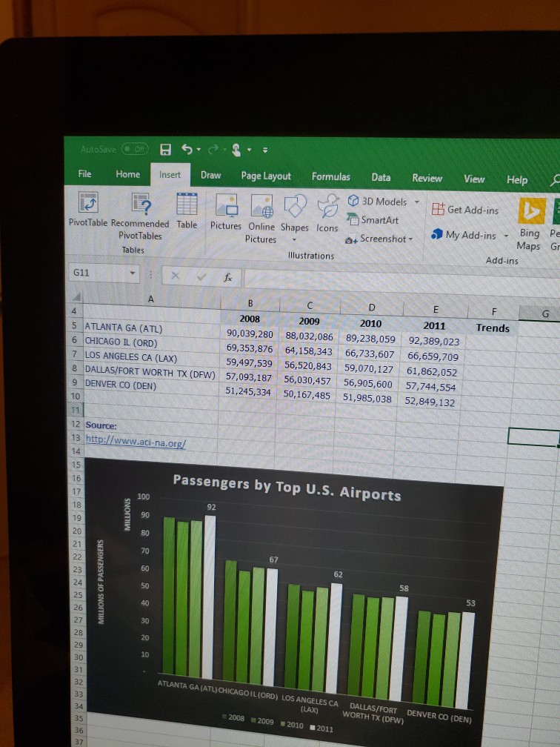Viewport: 560px width, 747px height.
Task: Click the 2011 column heading cell
Action: click(x=434, y=325)
